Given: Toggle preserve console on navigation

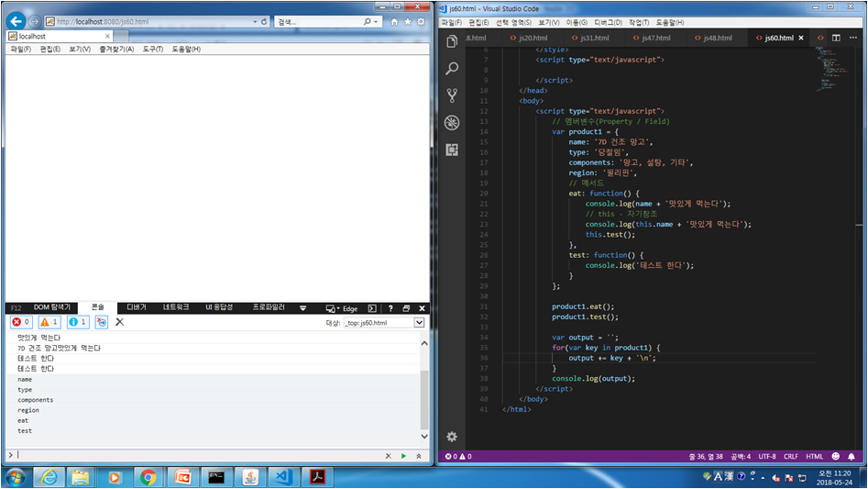Looking at the screenshot, I should [x=102, y=322].
